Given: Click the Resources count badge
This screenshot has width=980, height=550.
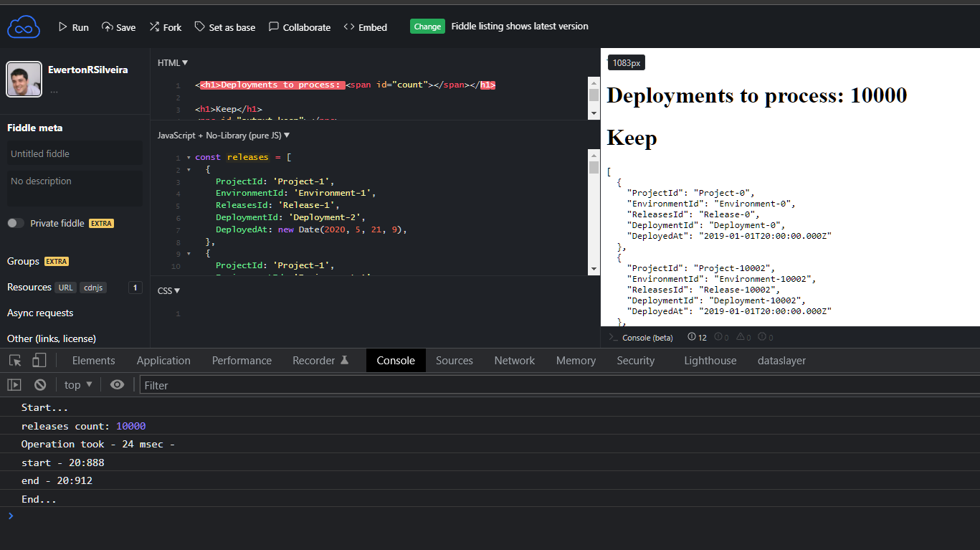Looking at the screenshot, I should (x=135, y=288).
